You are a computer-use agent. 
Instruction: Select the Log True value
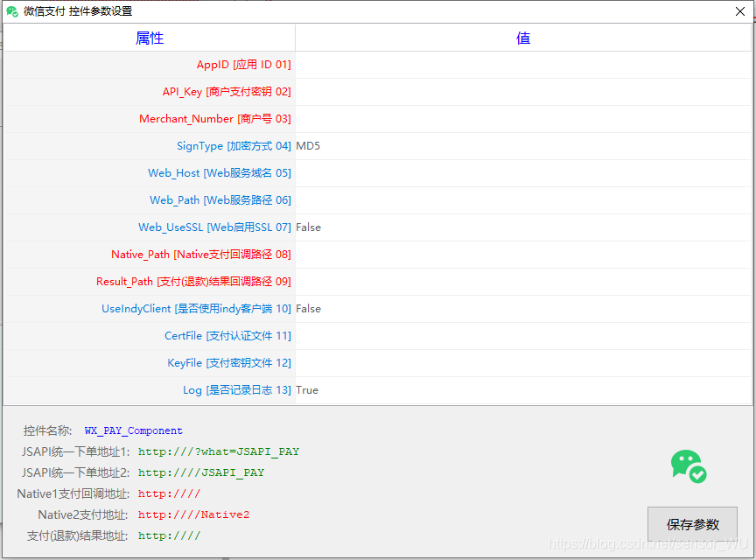coord(523,390)
